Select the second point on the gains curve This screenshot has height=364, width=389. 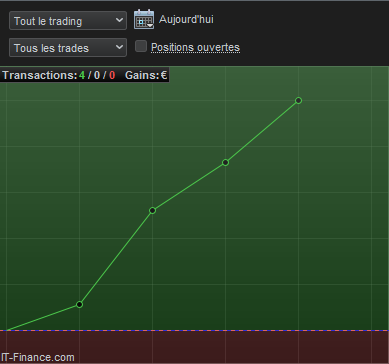[x=152, y=210]
